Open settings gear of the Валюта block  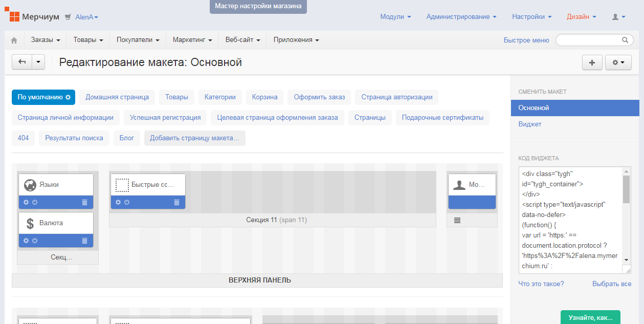click(26, 241)
